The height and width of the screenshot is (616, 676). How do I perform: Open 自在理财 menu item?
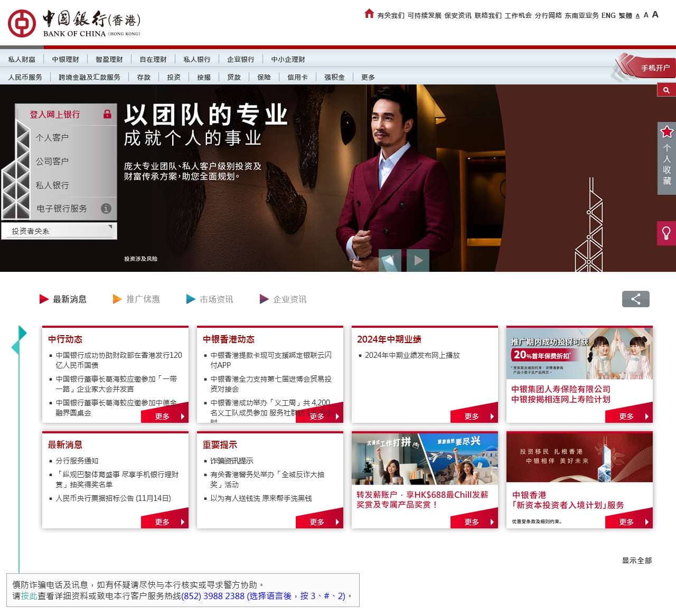point(153,59)
